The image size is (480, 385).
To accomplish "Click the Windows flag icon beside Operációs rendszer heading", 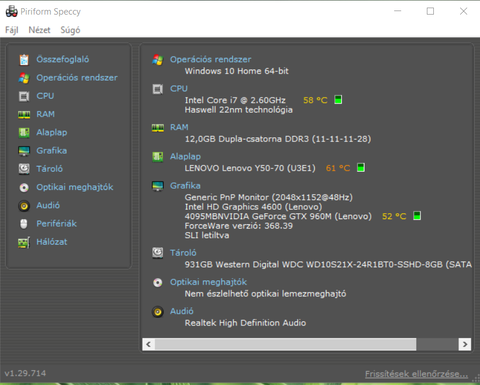I will (x=158, y=60).
